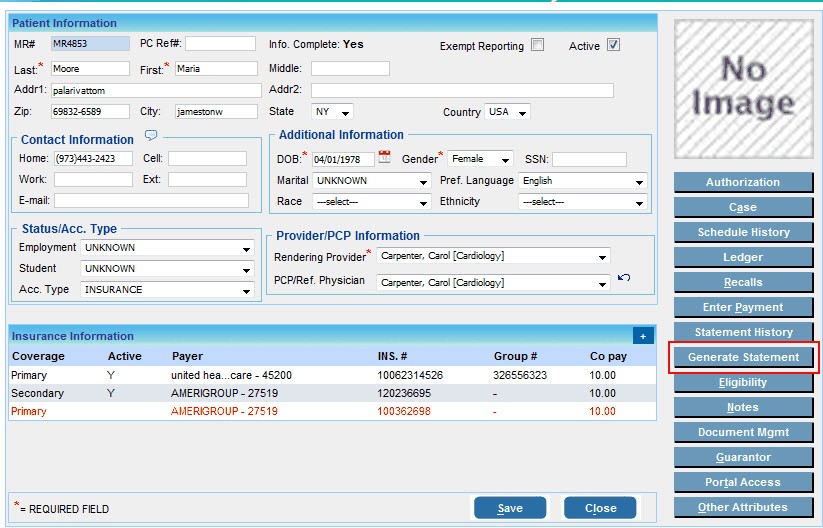Open Document Mgmt
Screen dimensions: 823x528
pos(742,432)
